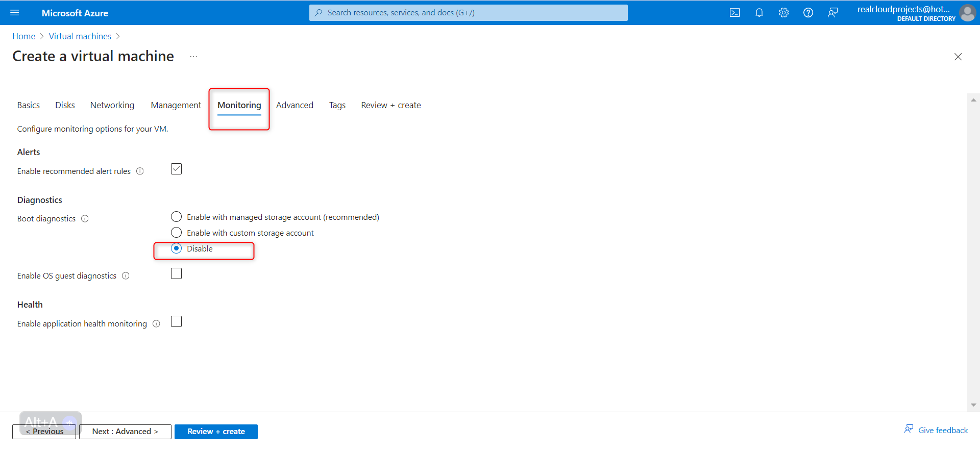Click the 'Create a virtual machine' title
Viewport: 980px width, 454px height.
pos(93,56)
